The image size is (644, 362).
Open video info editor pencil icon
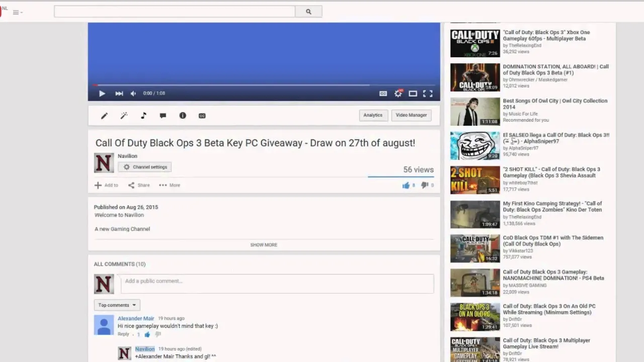tap(104, 116)
